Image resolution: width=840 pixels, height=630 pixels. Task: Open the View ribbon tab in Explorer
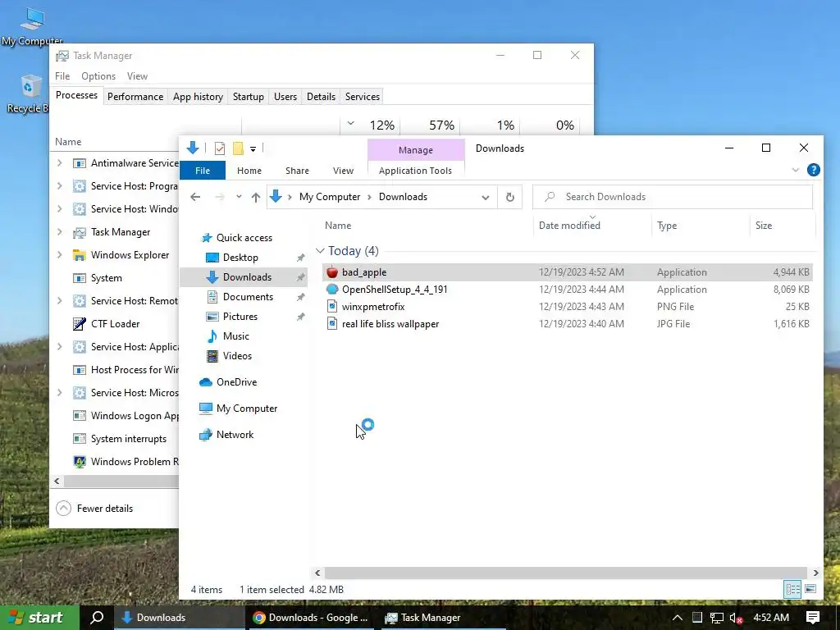click(344, 171)
